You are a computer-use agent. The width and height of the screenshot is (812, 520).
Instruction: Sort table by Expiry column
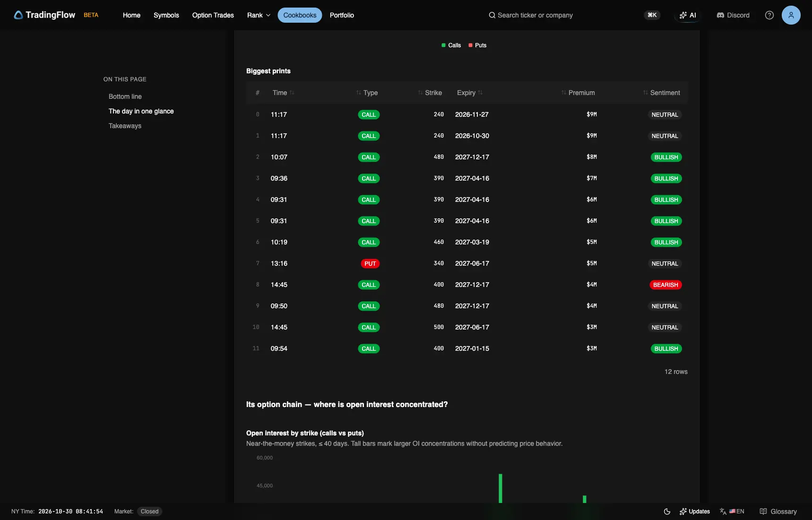470,93
